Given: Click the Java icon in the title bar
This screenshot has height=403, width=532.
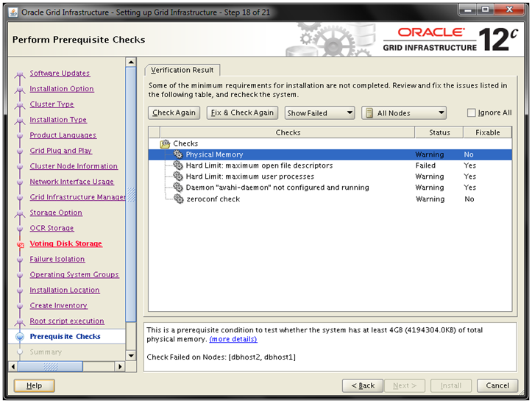Looking at the screenshot, I should tap(13, 13).
